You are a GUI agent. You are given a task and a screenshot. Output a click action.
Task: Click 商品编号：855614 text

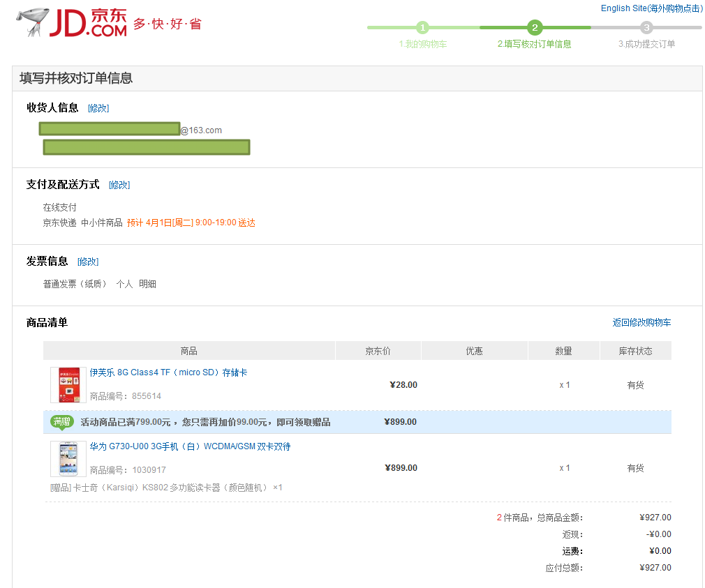coord(126,396)
